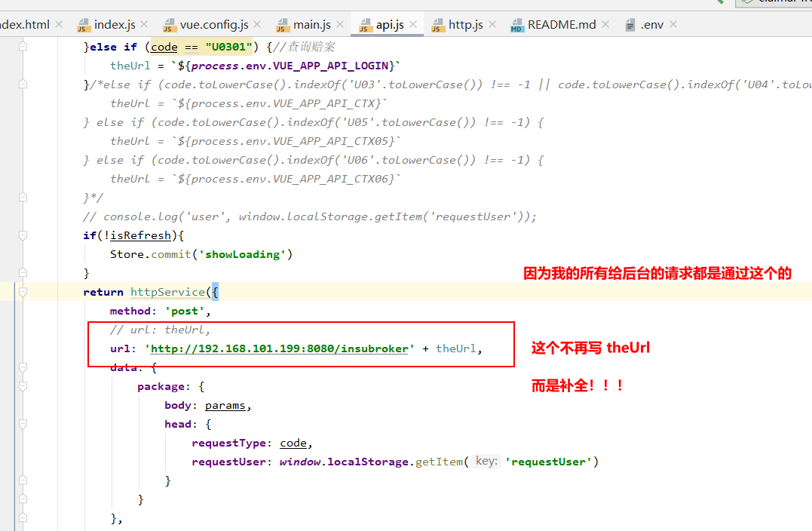Click the JS file icon on http.js tab

click(x=438, y=25)
